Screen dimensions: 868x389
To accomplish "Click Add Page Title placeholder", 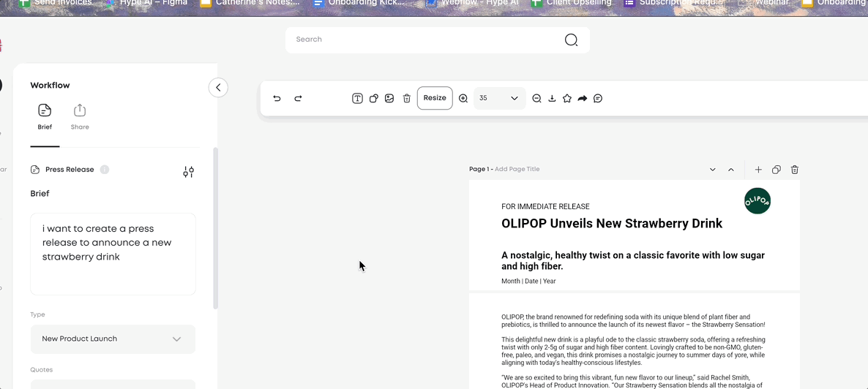I will click(x=517, y=170).
